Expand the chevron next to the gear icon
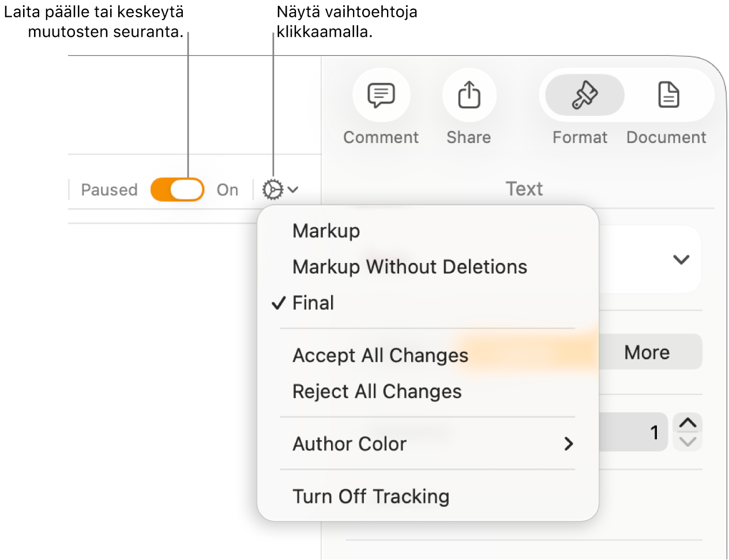 (x=293, y=189)
